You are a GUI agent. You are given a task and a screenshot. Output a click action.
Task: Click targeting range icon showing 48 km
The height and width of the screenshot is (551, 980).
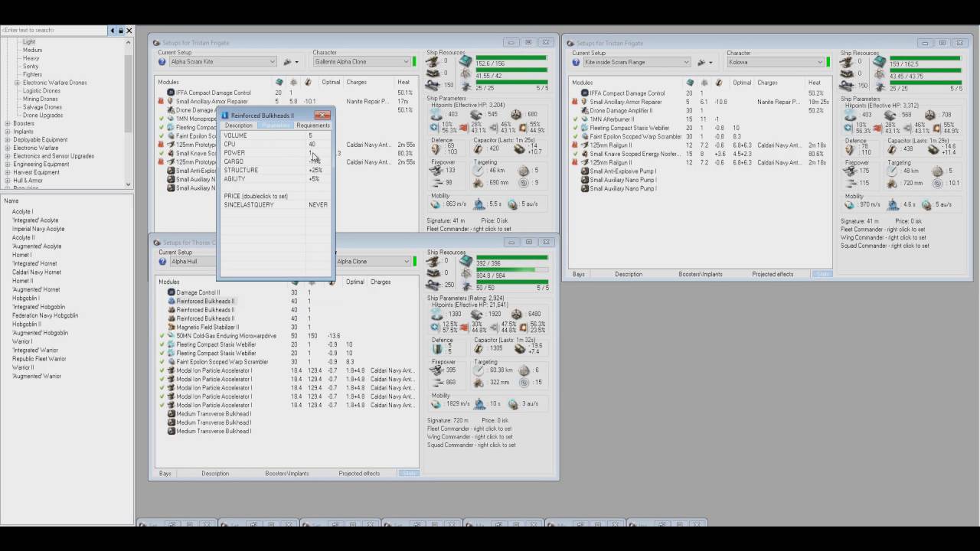892,171
